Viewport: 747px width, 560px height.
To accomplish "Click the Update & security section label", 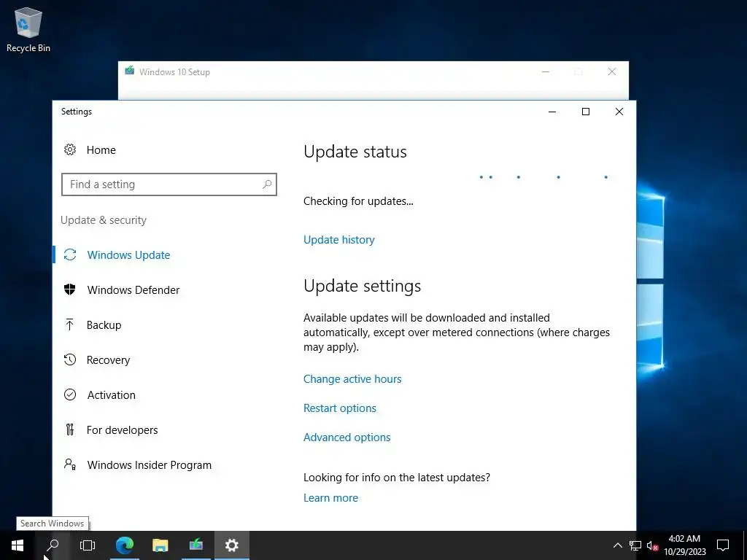I will tap(104, 220).
